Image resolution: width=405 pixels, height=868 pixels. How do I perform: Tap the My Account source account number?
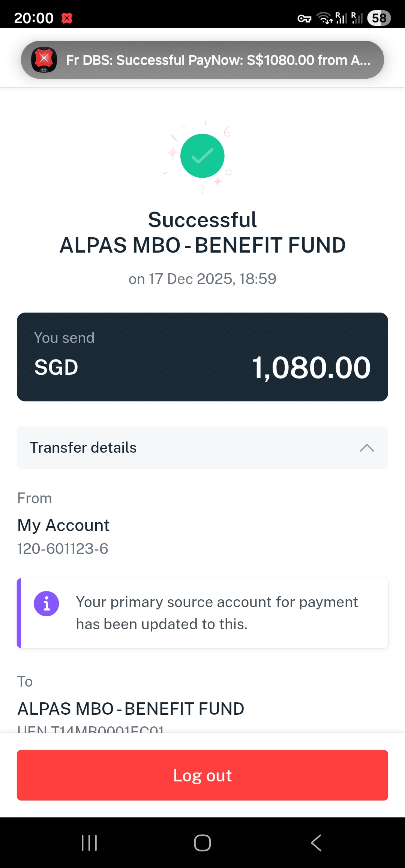pyautogui.click(x=63, y=549)
